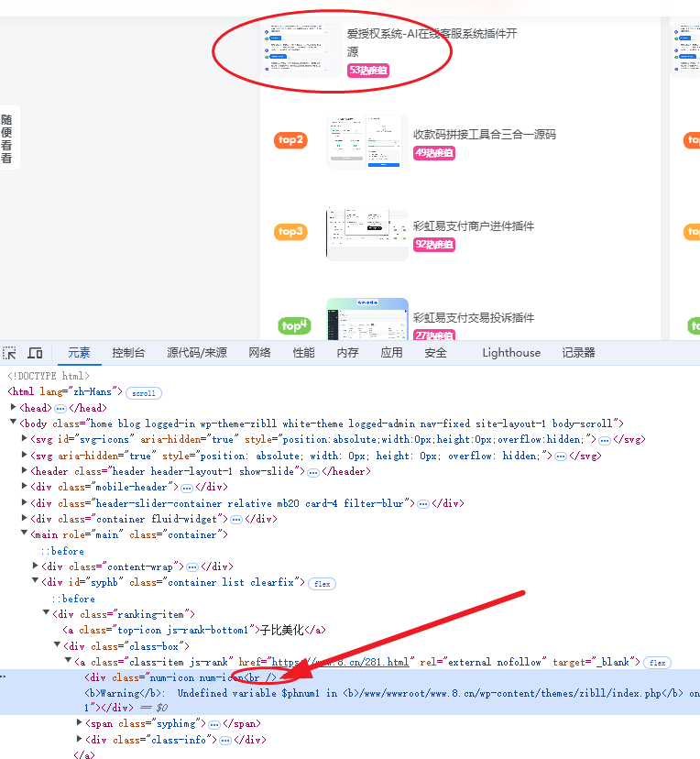Click the 随便看看 side widget
The height and width of the screenshot is (759, 700).
tap(6, 138)
